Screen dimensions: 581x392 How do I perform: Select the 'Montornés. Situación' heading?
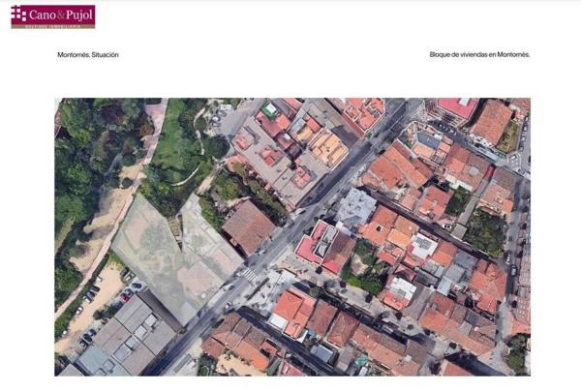(x=88, y=55)
